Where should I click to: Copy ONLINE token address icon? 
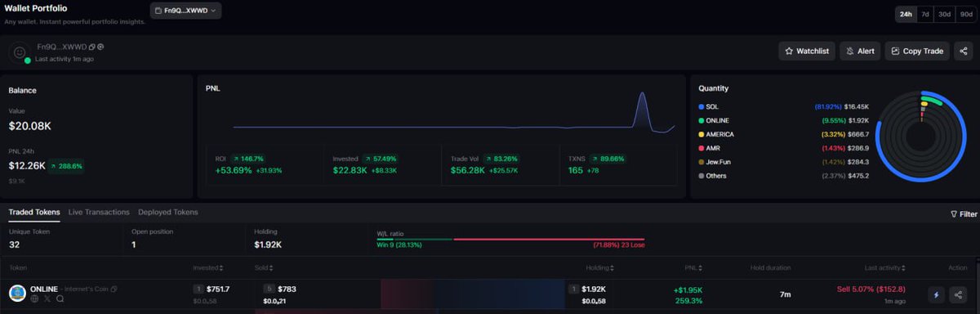114,289
